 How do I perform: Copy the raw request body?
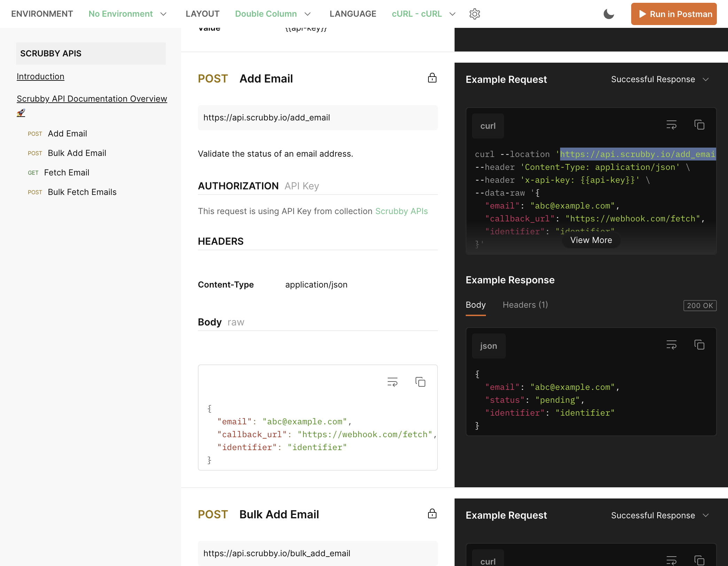(420, 382)
